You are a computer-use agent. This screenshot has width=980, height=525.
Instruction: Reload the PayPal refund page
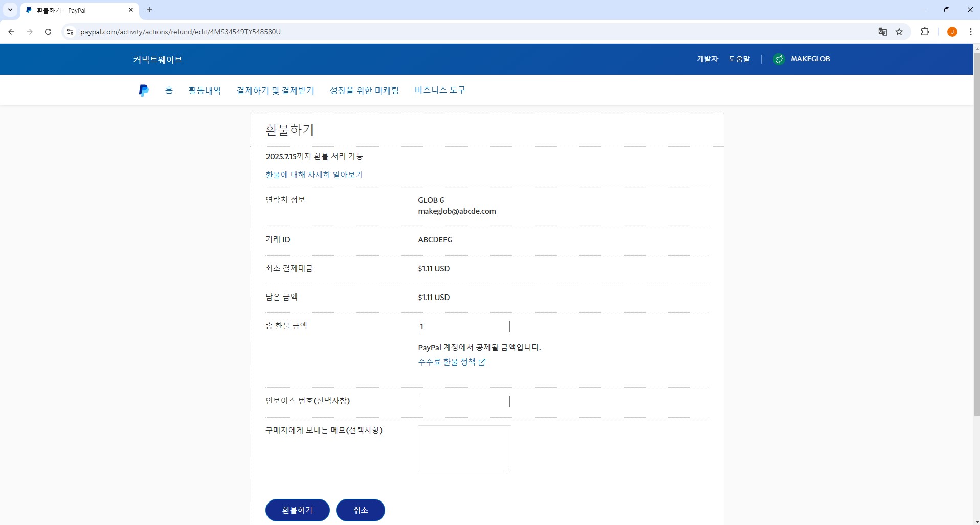48,32
